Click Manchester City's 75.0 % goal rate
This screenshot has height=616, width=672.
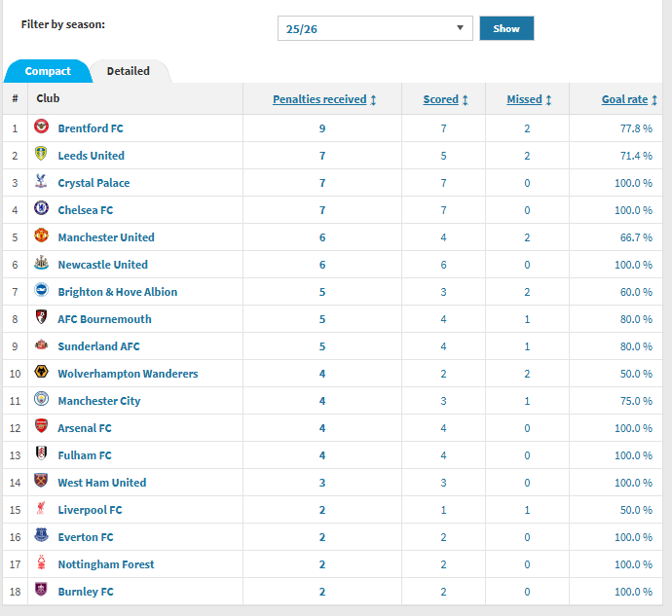(636, 401)
